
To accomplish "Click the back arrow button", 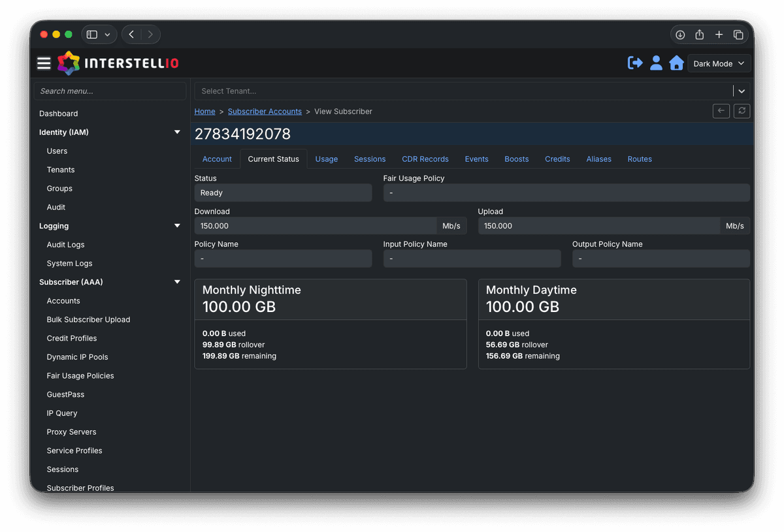I will 721,111.
